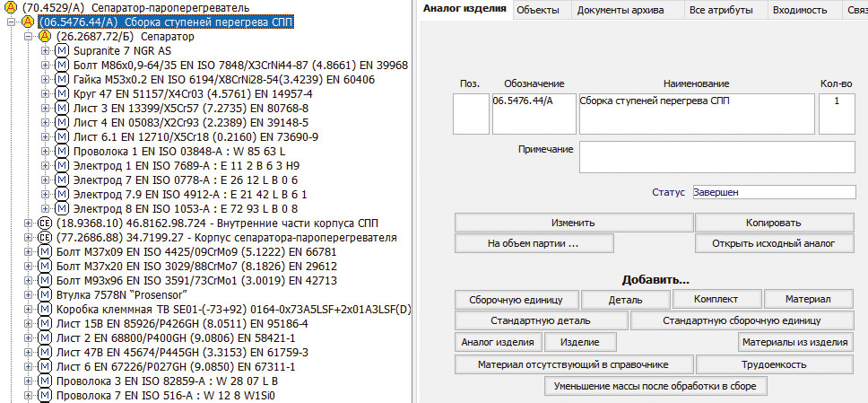This screenshot has width=868, height=403.
Task: Add a Сборочную единицу
Action: (x=516, y=299)
